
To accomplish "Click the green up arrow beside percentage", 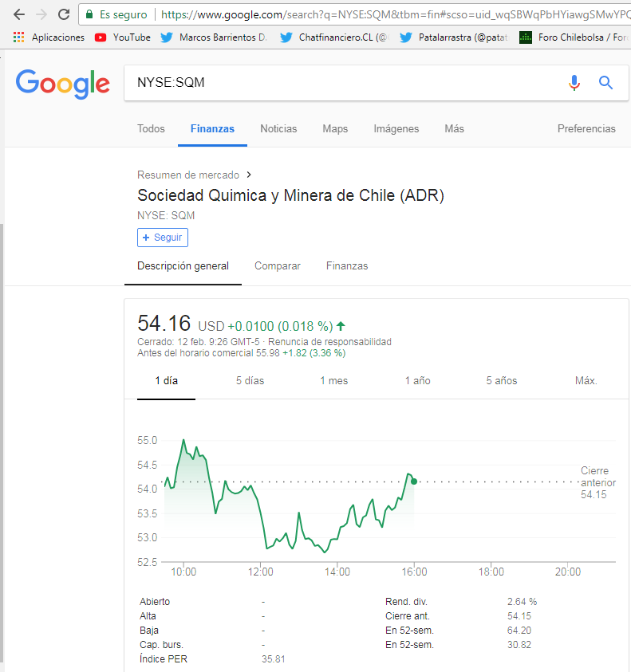I will coord(341,326).
